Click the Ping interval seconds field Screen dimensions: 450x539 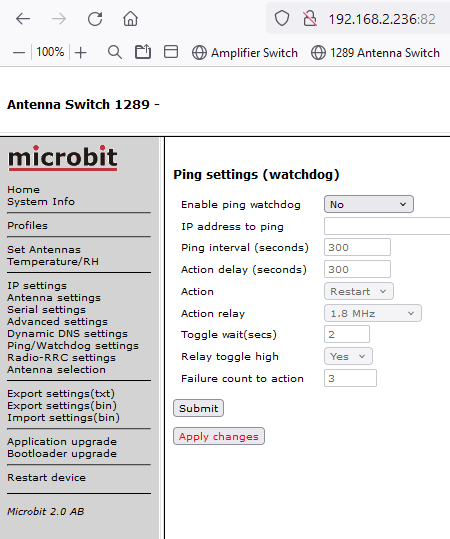(x=357, y=247)
